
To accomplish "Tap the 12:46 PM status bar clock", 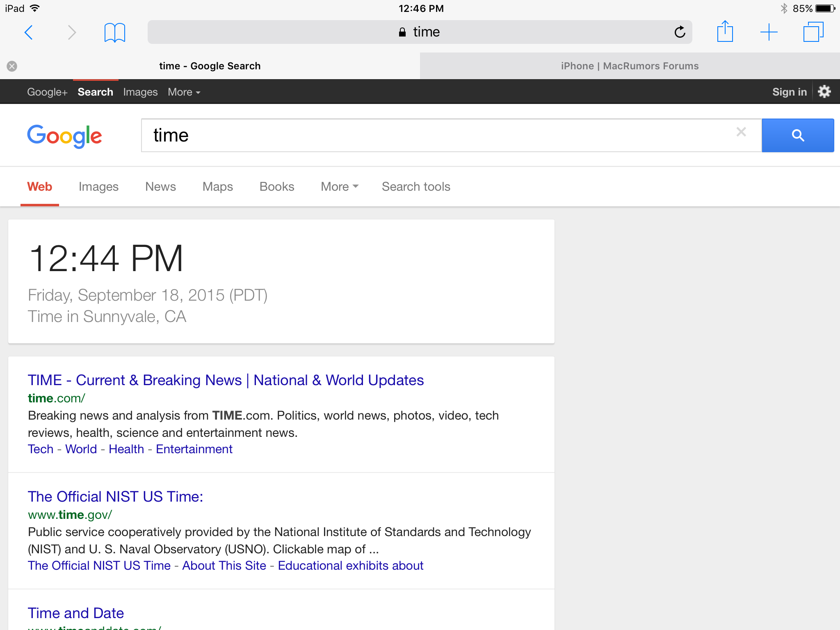I will pos(421,9).
